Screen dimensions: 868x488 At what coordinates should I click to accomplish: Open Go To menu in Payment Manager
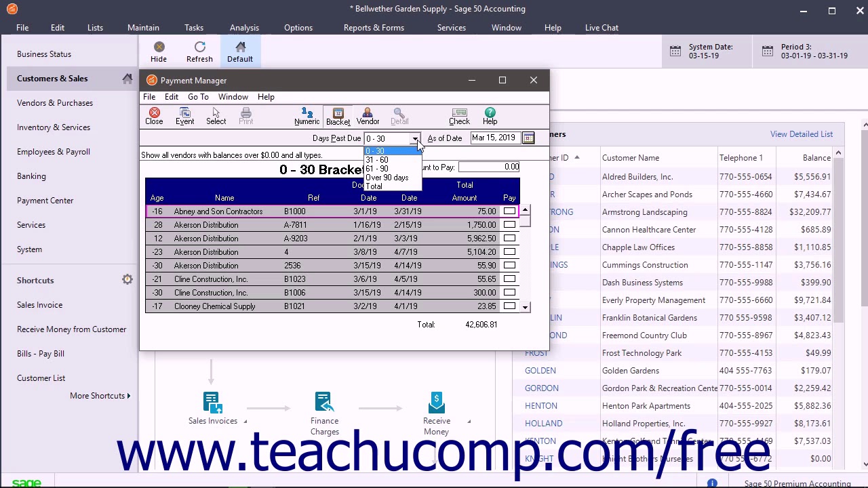(198, 97)
